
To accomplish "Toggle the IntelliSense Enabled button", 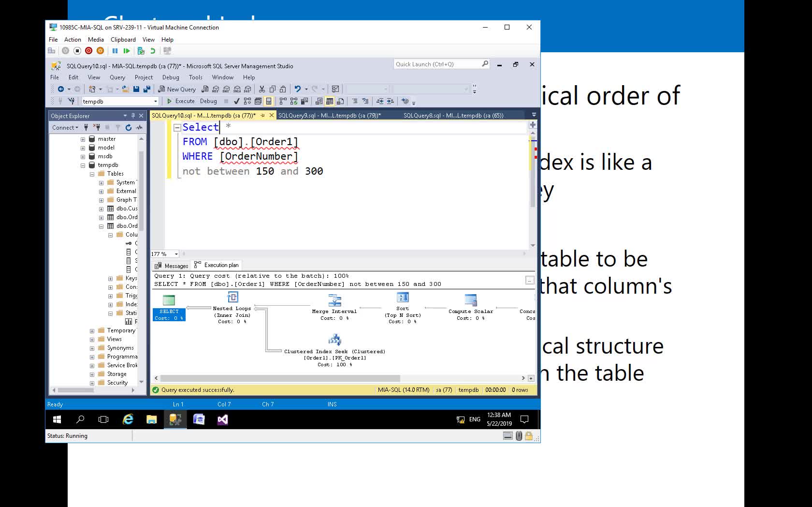I will pos(269,101).
